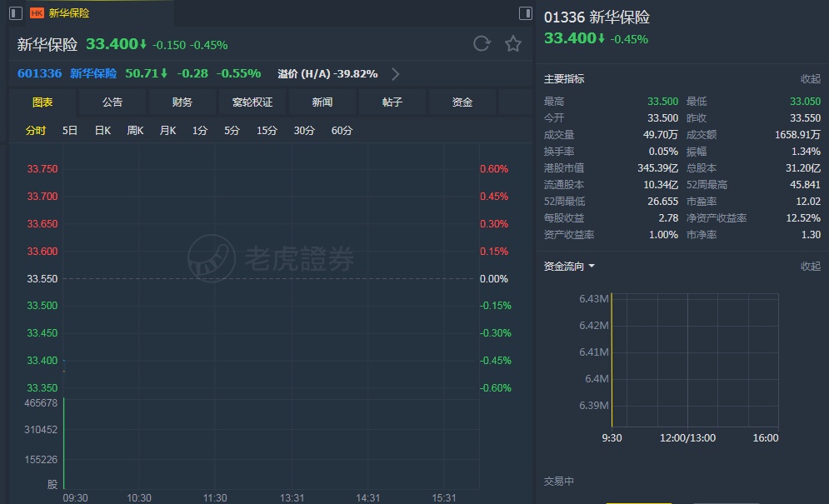Click the 总股本 value 31.20亿
829x504 pixels.
(x=803, y=168)
